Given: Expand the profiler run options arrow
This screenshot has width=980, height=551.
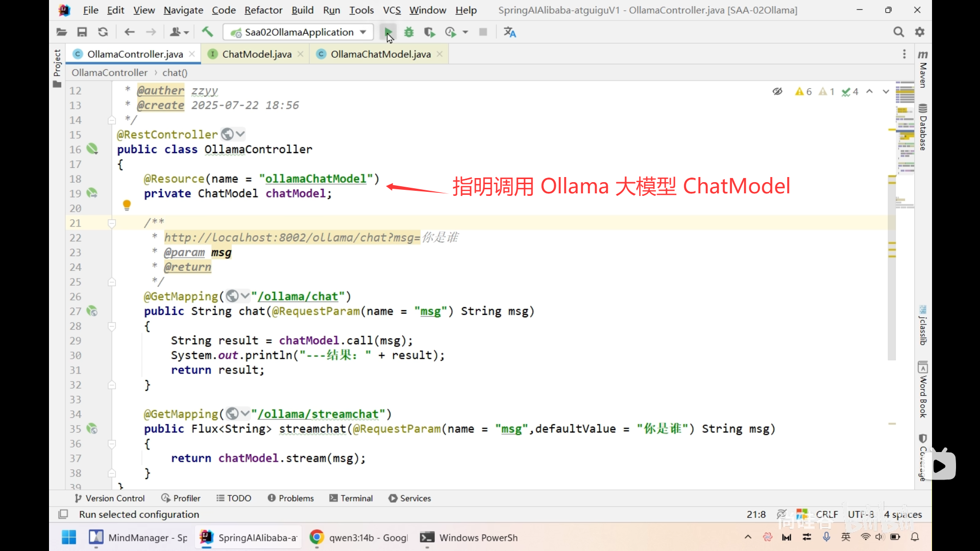Looking at the screenshot, I should (465, 32).
